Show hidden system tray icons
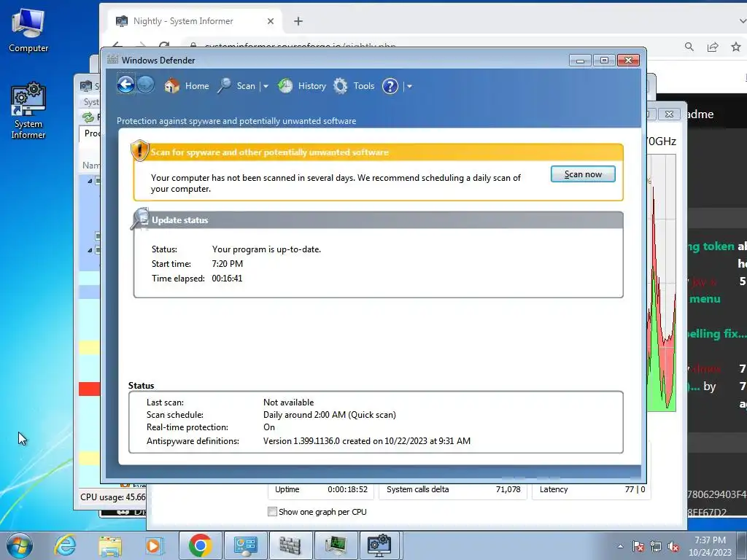747x560 pixels. 620,546
